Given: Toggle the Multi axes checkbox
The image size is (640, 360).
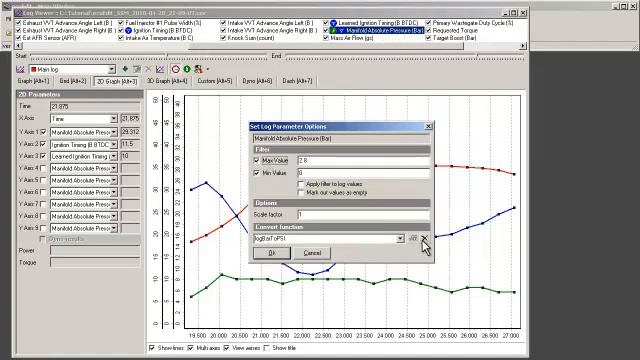Looking at the screenshot, I should (190, 348).
